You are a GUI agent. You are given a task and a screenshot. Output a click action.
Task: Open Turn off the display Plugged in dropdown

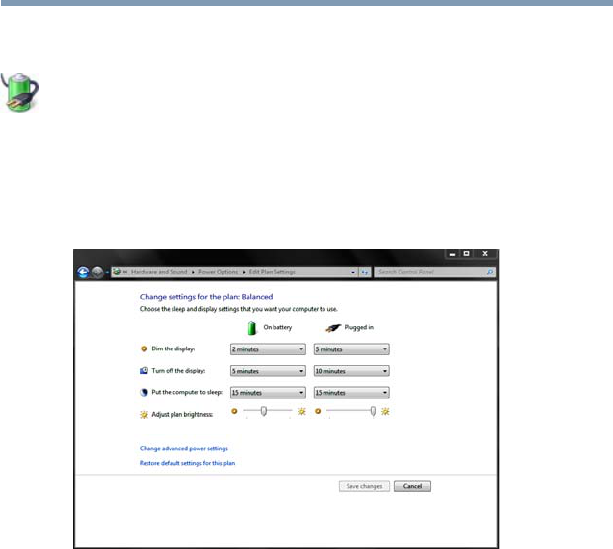pyautogui.click(x=351, y=371)
